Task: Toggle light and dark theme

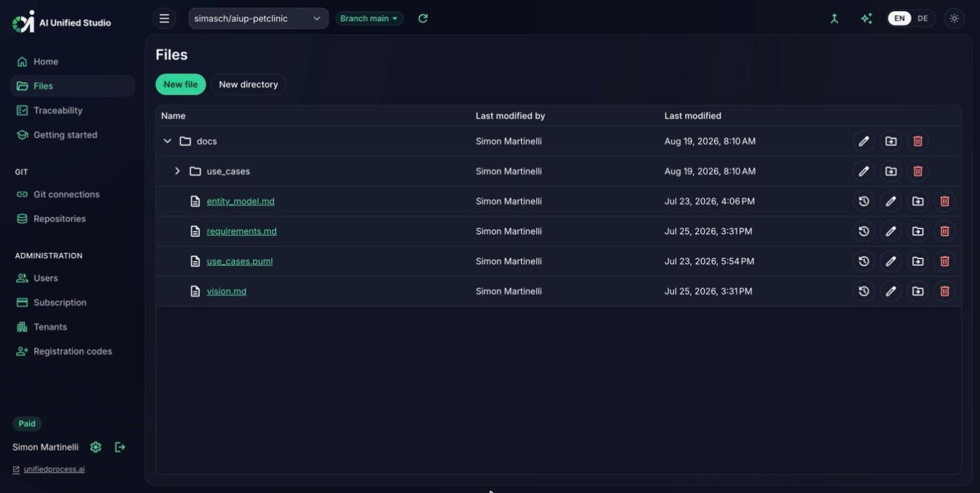Action: click(x=954, y=19)
